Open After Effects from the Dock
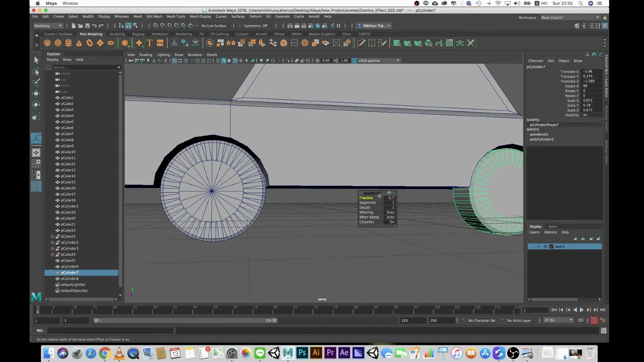Viewport: 644px width, 362px height. (344, 353)
